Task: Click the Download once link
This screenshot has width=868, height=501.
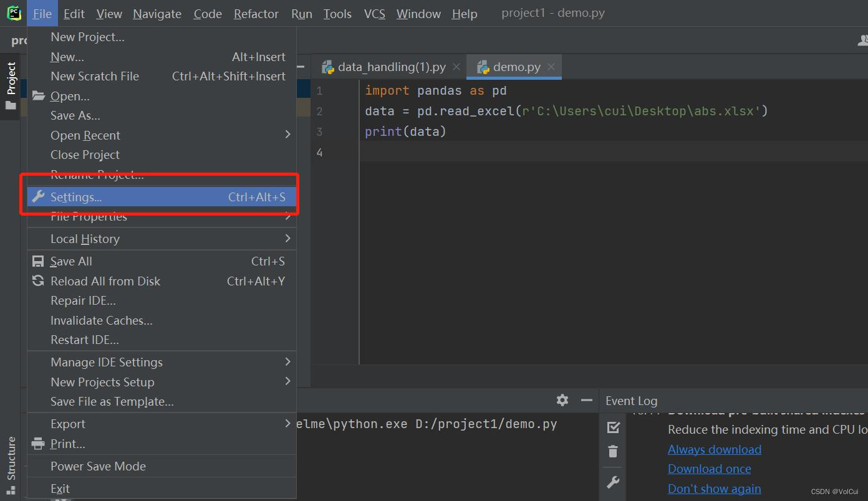Action: 710,469
